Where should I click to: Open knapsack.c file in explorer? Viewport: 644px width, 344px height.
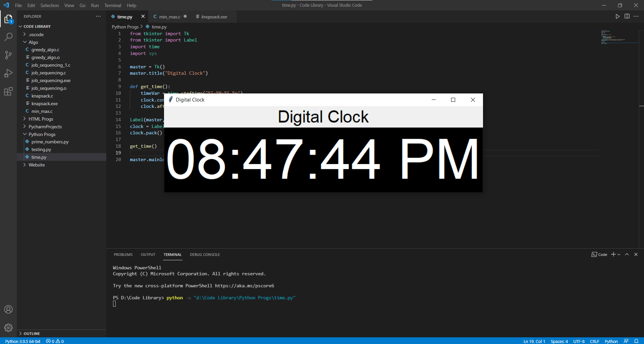coord(62,96)
